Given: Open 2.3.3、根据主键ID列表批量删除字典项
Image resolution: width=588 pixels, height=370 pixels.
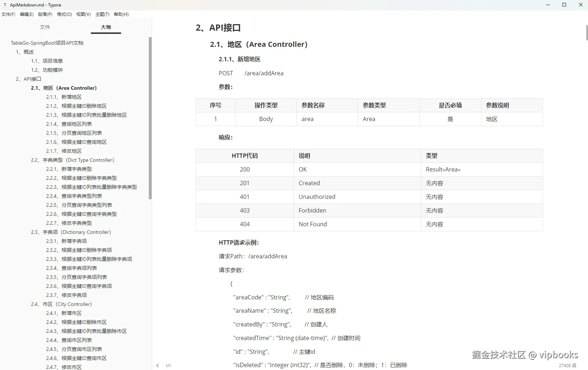Looking at the screenshot, I should (x=89, y=259).
